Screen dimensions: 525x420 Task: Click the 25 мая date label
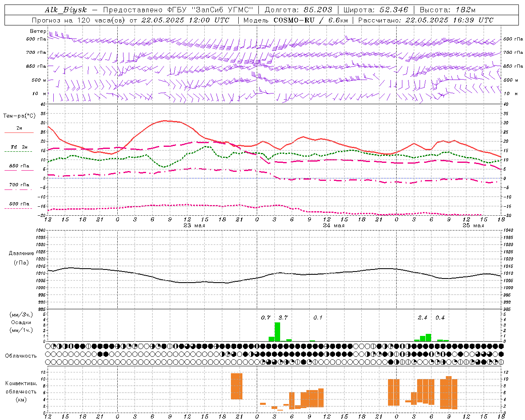coord(473,225)
